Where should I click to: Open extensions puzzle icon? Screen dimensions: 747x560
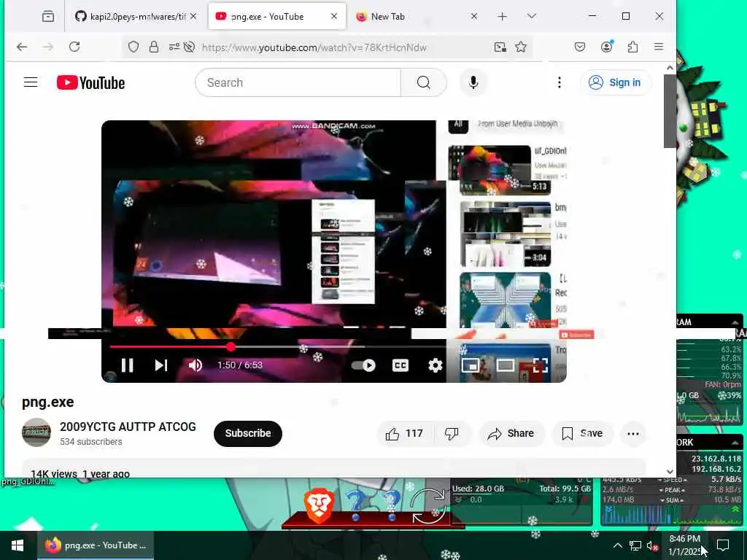(632, 47)
